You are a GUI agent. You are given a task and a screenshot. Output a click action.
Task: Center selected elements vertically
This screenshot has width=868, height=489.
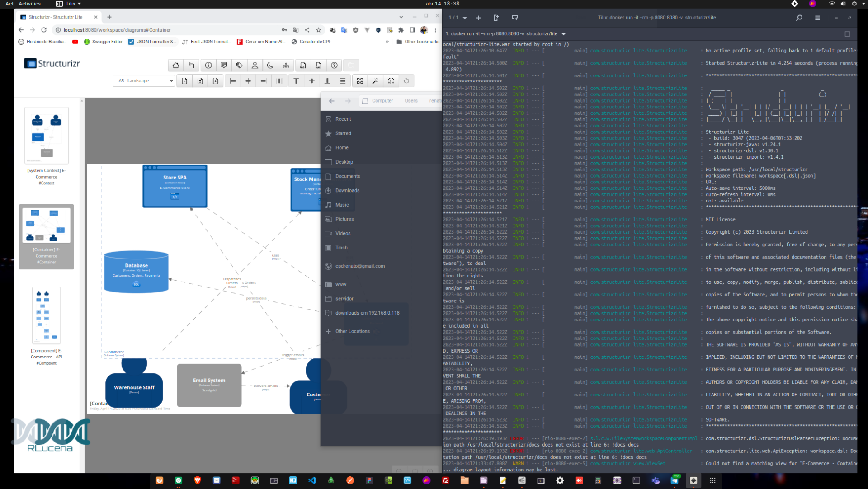312,81
